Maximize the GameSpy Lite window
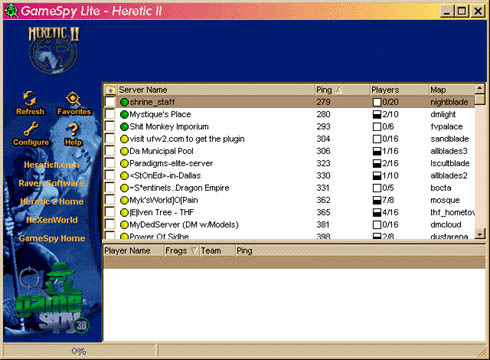Viewport: 490px width, 360px height. [462, 11]
